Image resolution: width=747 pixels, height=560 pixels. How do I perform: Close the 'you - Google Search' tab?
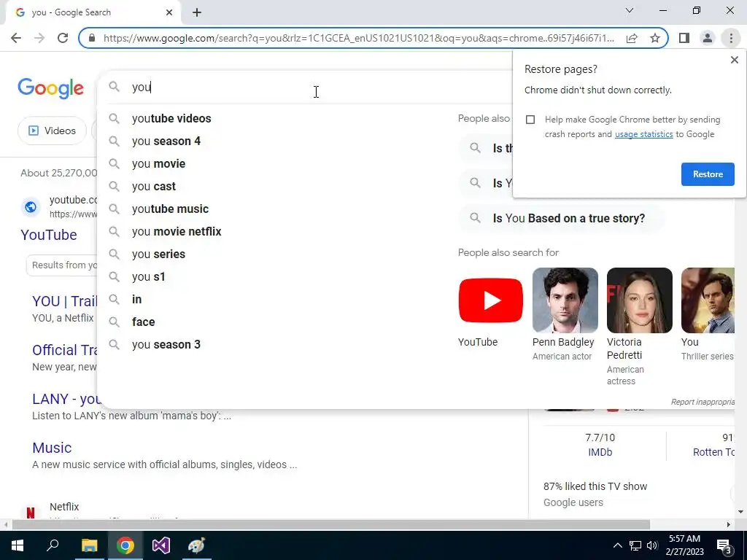[x=169, y=12]
